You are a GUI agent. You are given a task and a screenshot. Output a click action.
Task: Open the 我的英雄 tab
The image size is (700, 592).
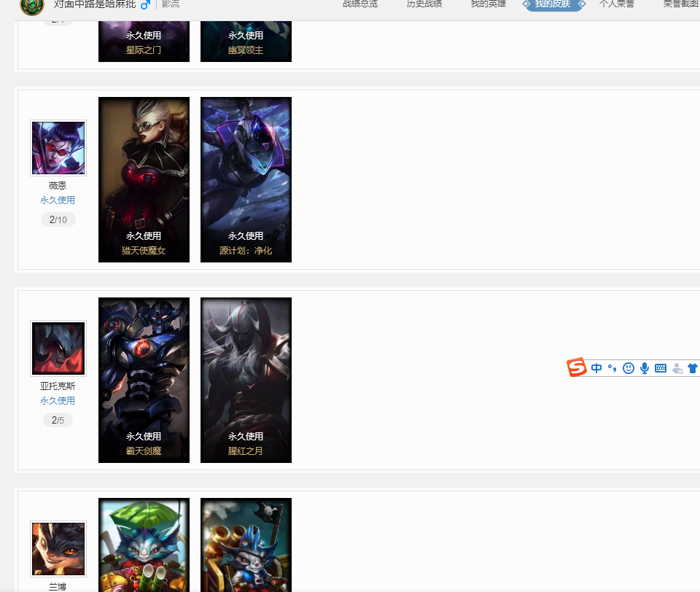point(489,4)
